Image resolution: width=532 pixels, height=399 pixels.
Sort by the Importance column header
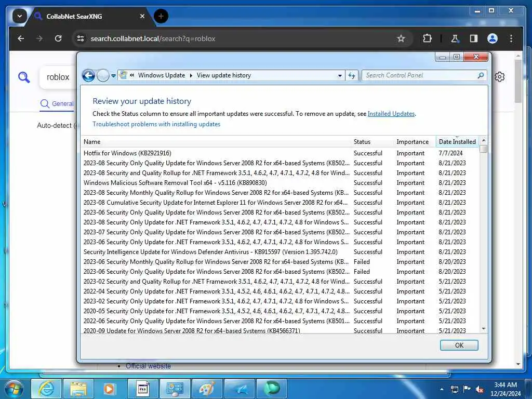tap(415, 142)
